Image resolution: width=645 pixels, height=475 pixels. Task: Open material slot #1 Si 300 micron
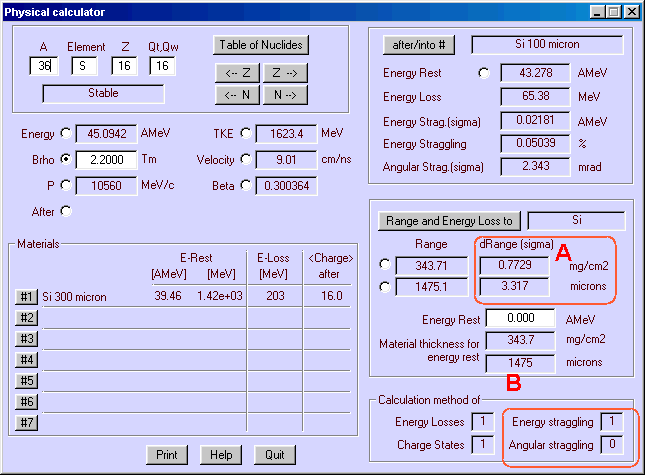pos(27,297)
